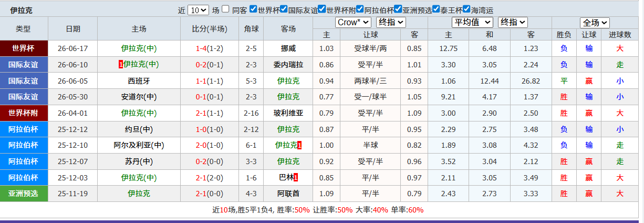Click home team 阿尔及利亚(中)
Viewport: 644px width, 223px height.
(139, 145)
